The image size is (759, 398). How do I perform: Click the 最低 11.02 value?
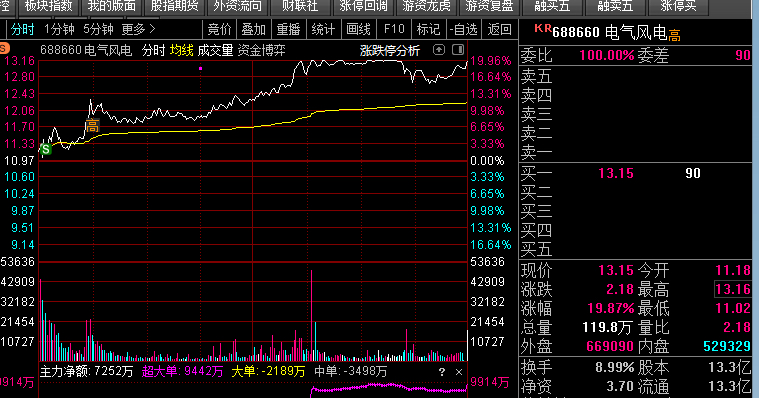tap(733, 308)
